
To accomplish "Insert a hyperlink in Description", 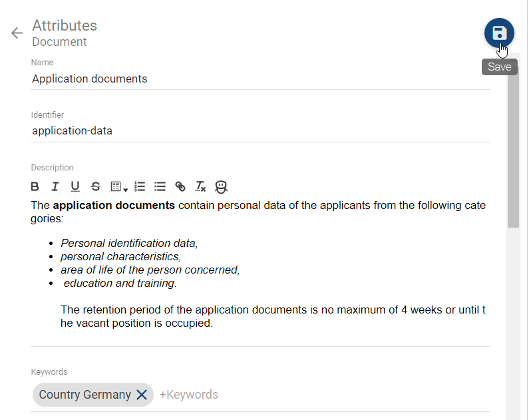I will (x=180, y=186).
